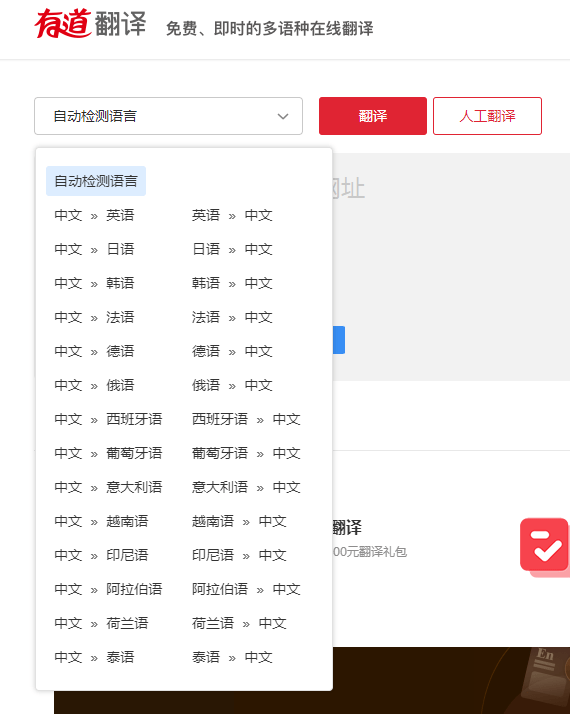The width and height of the screenshot is (570, 714).
Task: Choose 中文 » 葡萄牙语 direction
Action: [x=108, y=453]
